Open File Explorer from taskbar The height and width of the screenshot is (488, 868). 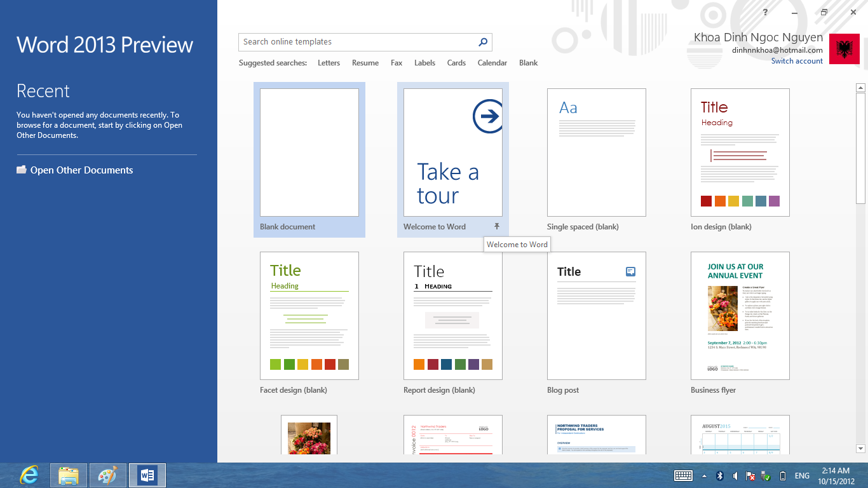(x=69, y=475)
